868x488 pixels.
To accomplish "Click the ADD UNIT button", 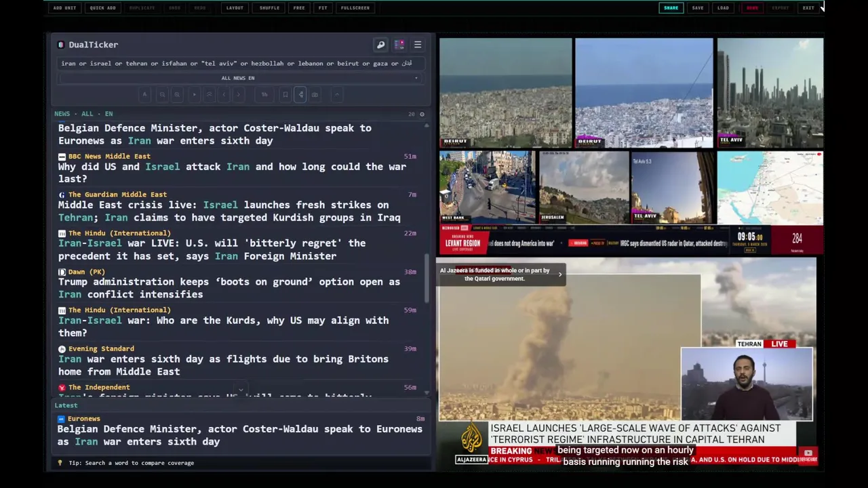I will (64, 8).
